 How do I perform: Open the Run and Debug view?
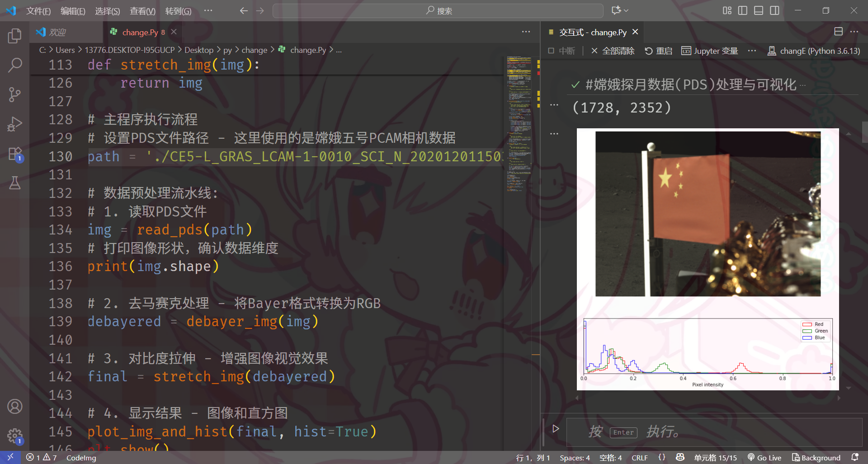click(14, 124)
